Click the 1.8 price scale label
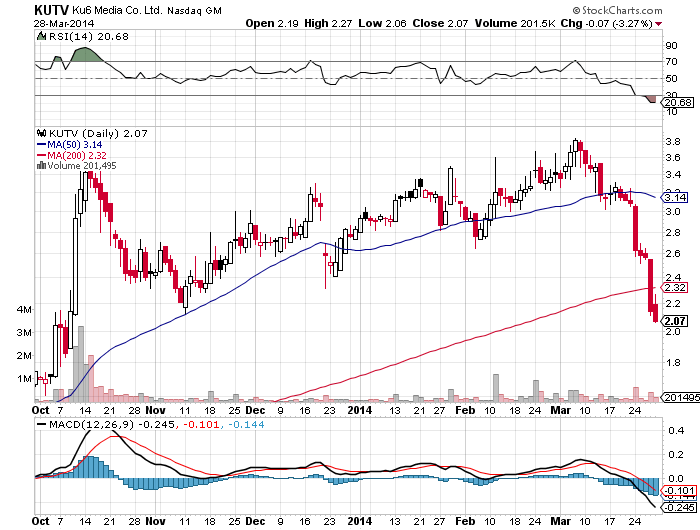 click(673, 362)
